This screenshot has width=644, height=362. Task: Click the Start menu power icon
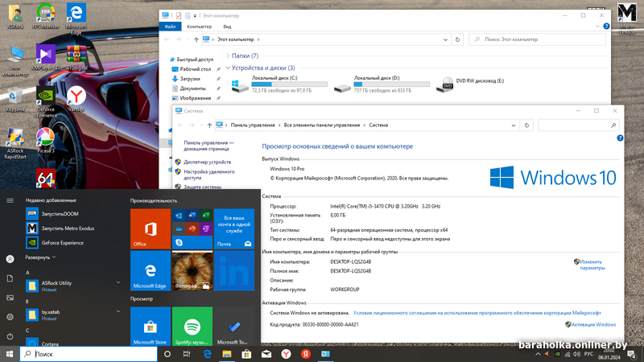[9, 336]
